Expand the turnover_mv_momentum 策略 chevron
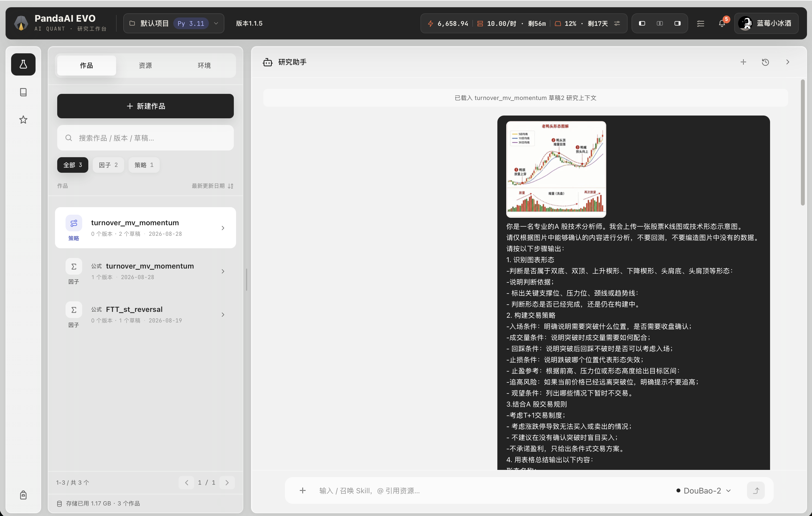Viewport: 812px width, 516px height. [x=223, y=228]
